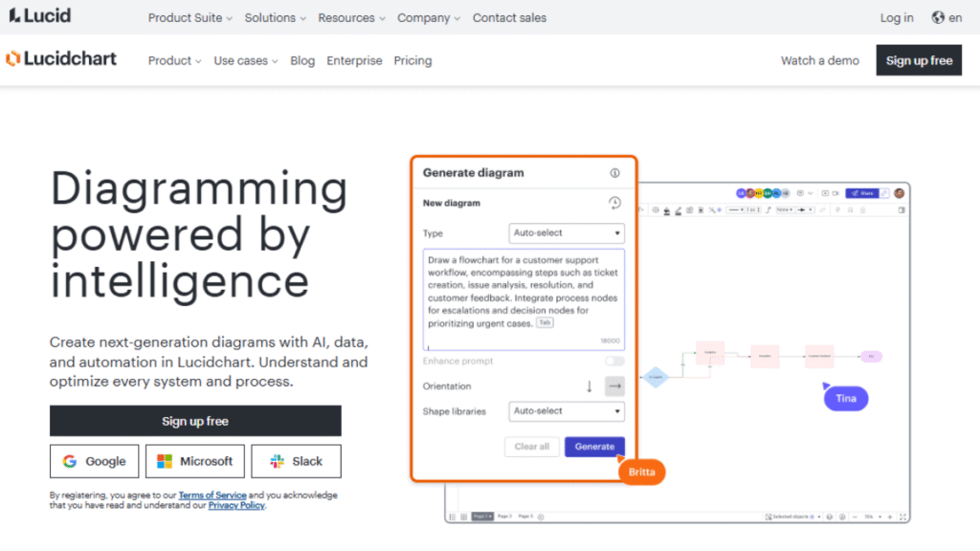This screenshot has height=551, width=980.
Task: Open the Type Auto-select dropdown
Action: 567,232
